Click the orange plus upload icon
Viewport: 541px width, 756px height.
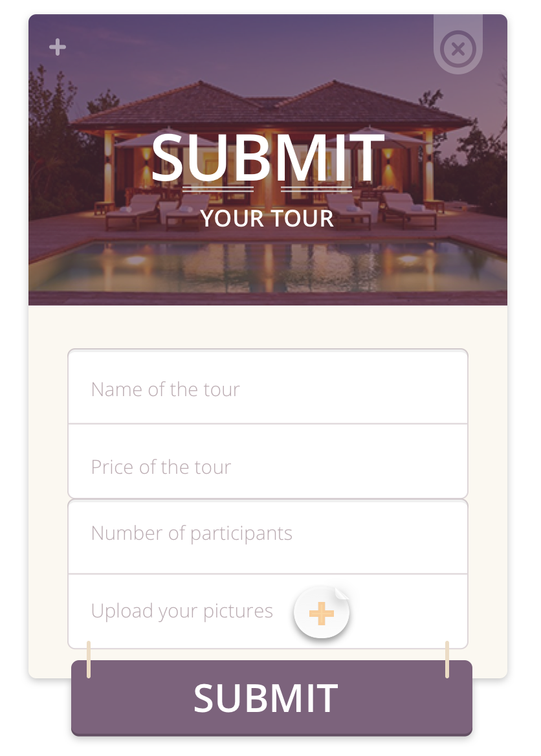click(321, 614)
